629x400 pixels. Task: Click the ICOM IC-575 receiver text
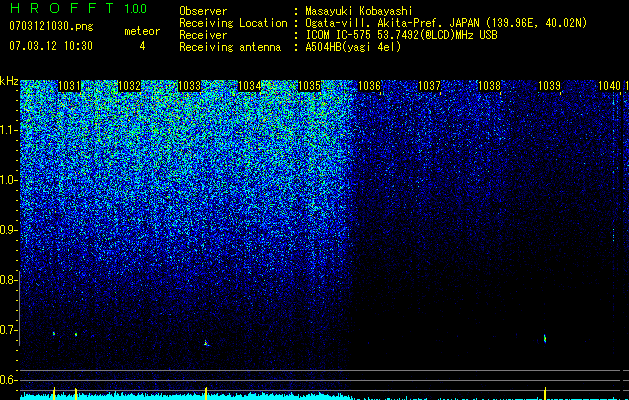pos(401,35)
